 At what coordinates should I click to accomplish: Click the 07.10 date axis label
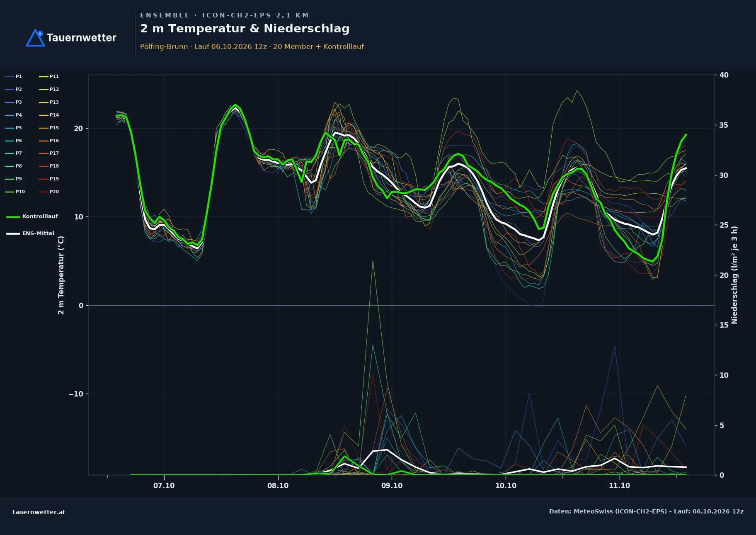tap(164, 486)
